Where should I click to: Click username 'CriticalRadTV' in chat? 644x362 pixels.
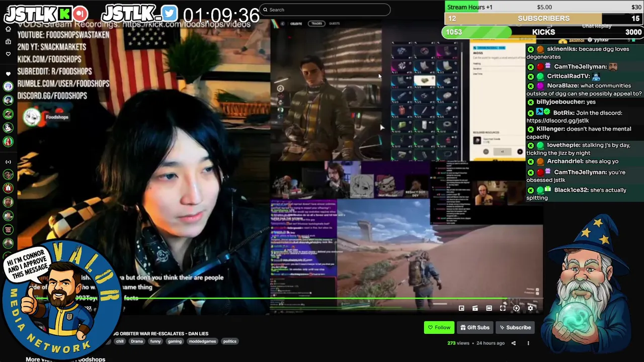(x=568, y=76)
